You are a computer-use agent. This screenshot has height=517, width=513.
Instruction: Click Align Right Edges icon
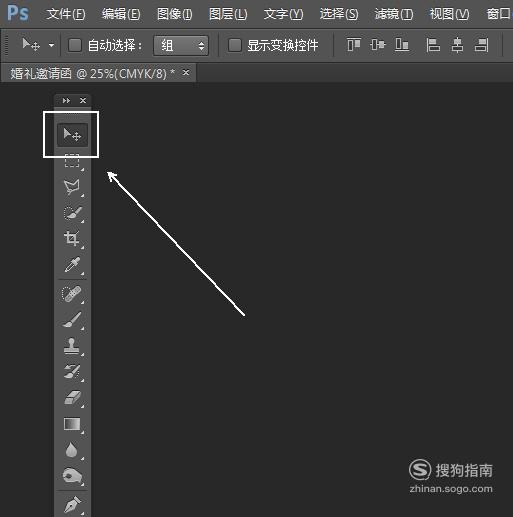coord(481,45)
